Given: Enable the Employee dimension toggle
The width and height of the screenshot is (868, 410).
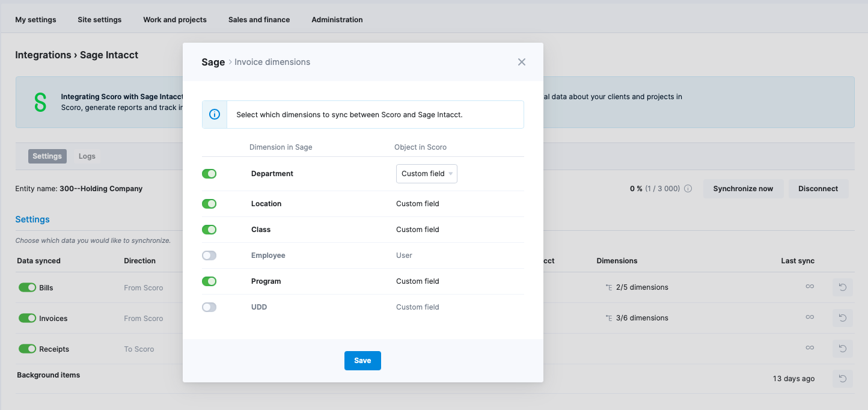Looking at the screenshot, I should pos(209,255).
